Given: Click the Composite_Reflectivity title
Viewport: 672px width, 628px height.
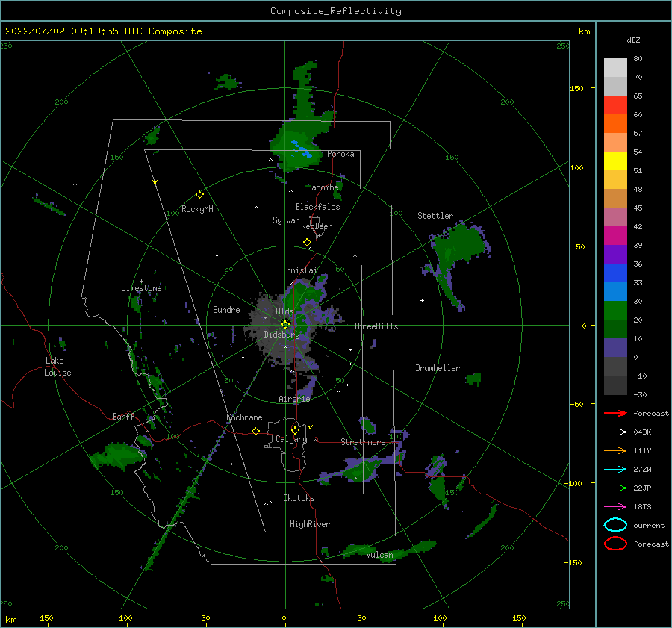Looking at the screenshot, I should click(336, 11).
